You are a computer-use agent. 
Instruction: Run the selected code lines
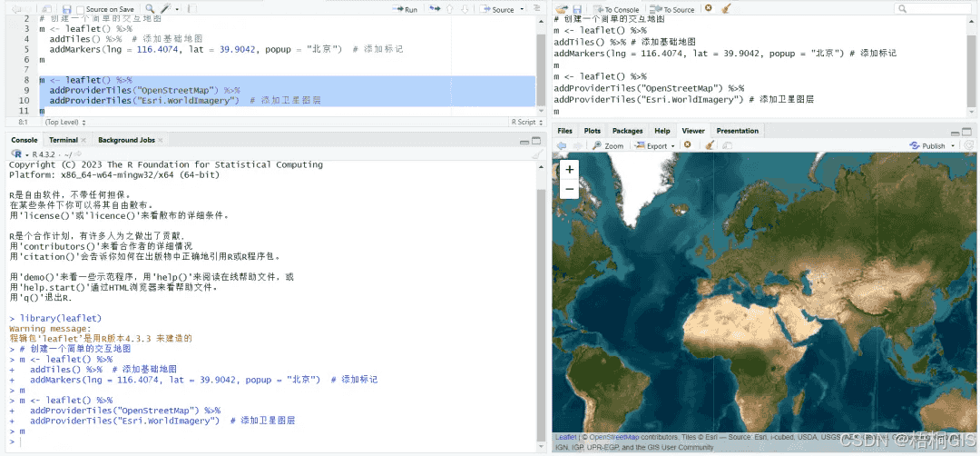(406, 9)
